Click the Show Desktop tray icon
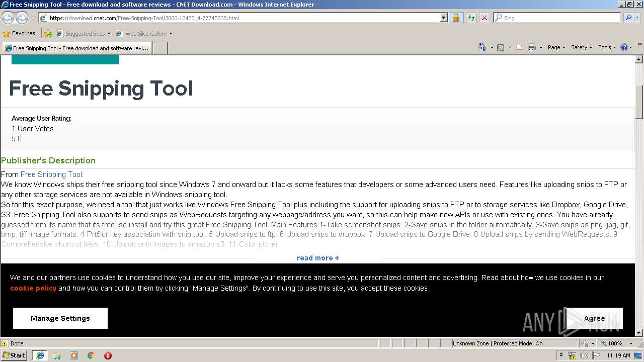This screenshot has width=644, height=362. (x=639, y=355)
